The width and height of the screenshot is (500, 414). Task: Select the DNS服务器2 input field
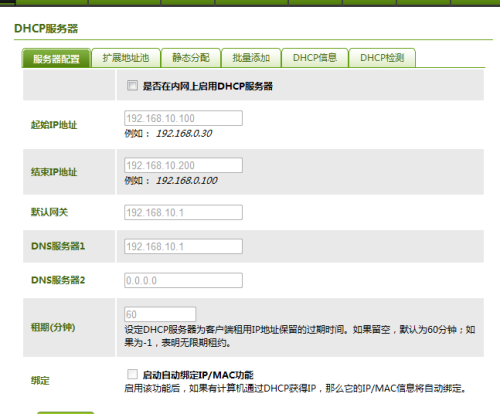tap(183, 280)
